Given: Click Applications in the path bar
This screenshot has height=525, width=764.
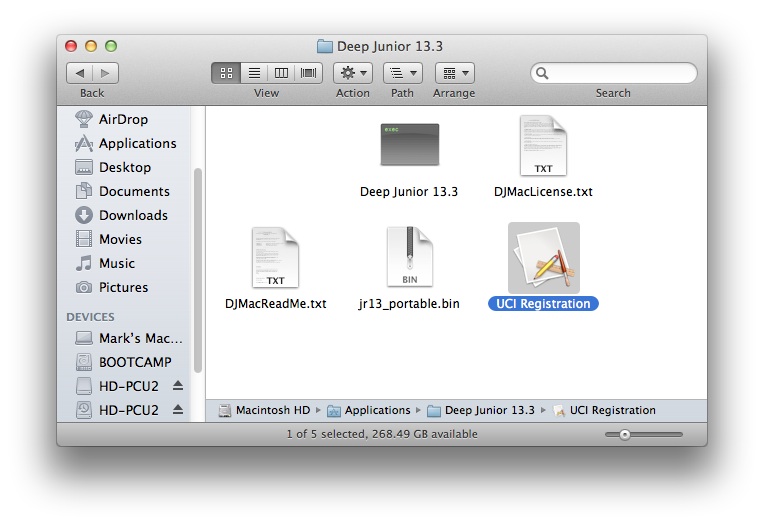Looking at the screenshot, I should (x=377, y=410).
